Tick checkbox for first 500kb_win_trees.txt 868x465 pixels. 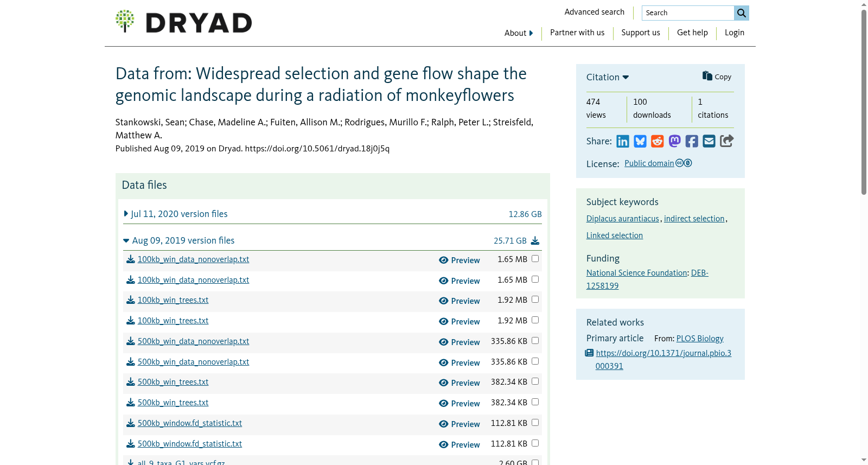pos(535,381)
